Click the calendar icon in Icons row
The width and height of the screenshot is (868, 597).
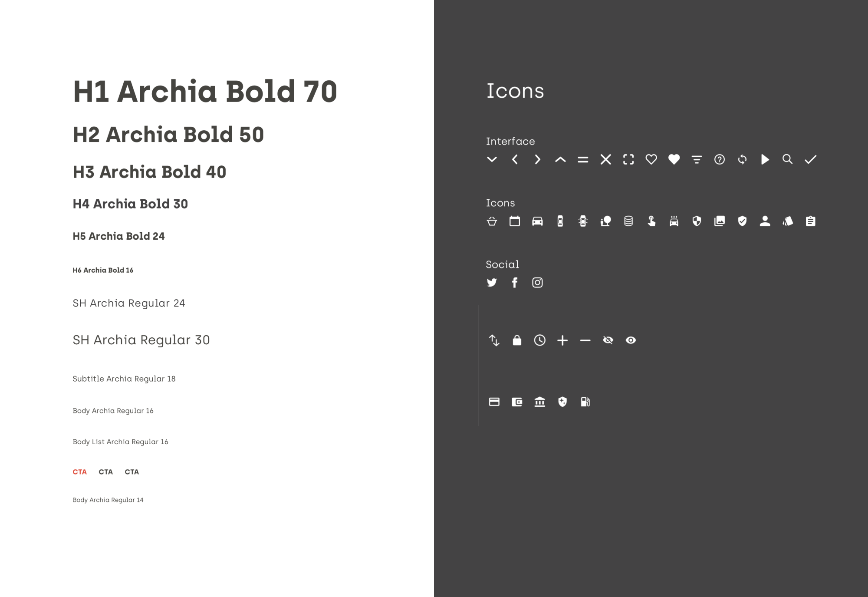(515, 221)
